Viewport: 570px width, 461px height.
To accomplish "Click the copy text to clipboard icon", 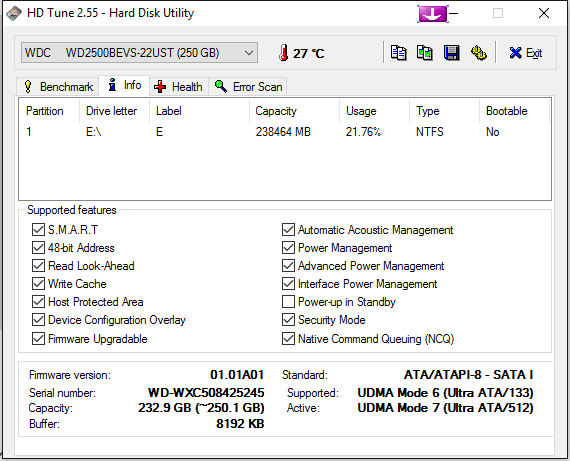I will click(398, 53).
